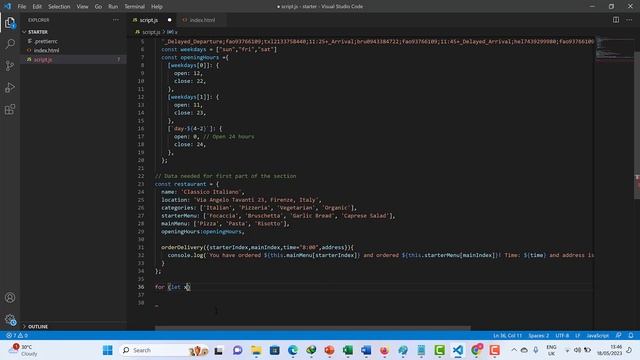The width and height of the screenshot is (640, 360).
Task: Open the Source Control view
Action: 10,66
